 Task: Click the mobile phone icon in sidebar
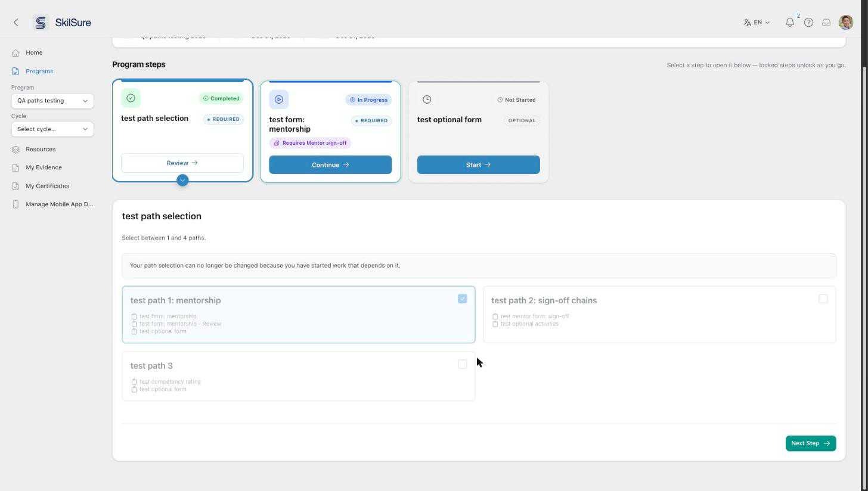coord(15,204)
